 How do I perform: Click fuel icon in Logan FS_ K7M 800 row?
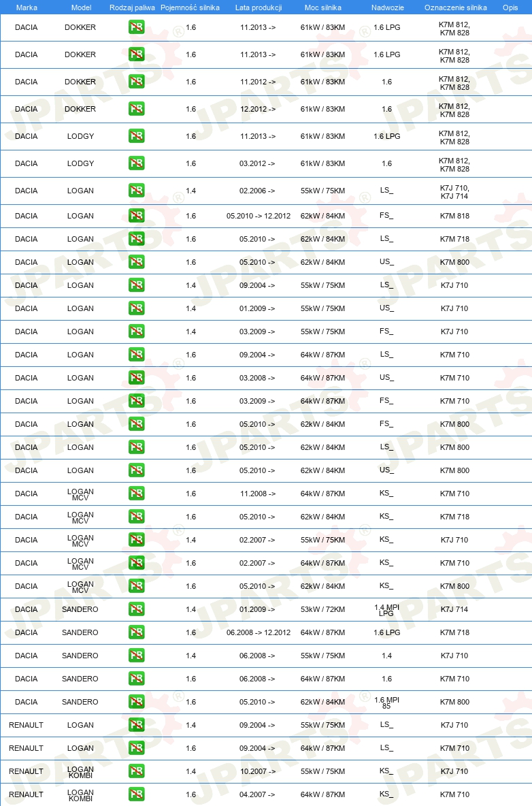tap(137, 423)
